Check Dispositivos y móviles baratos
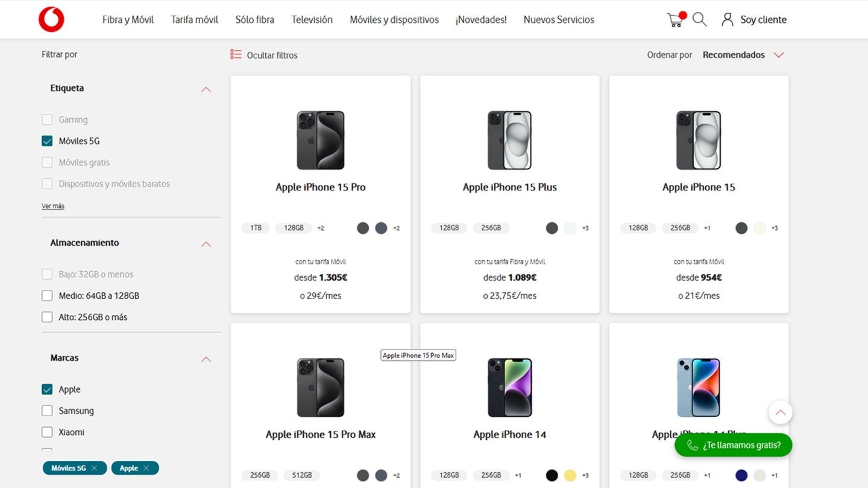This screenshot has height=488, width=868. coord(47,184)
